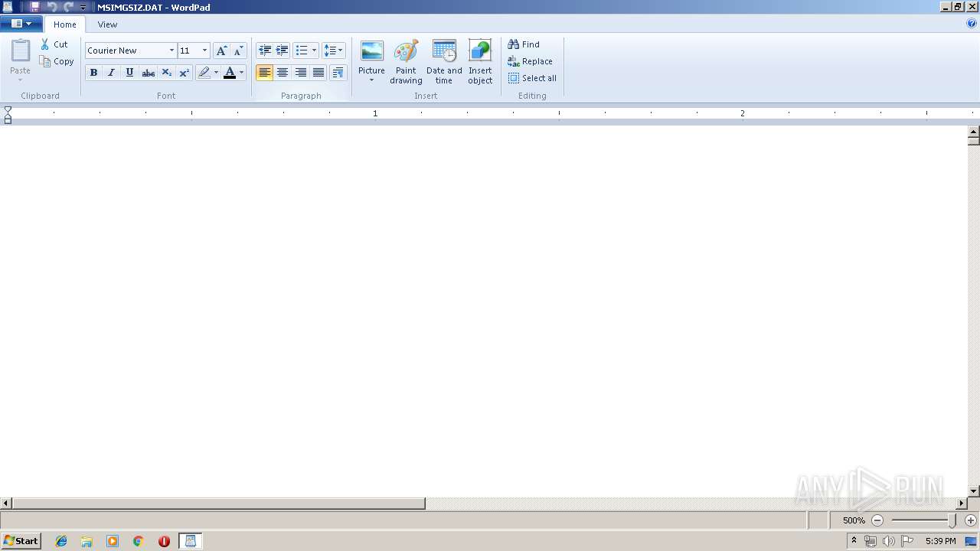
Task: Toggle underline formatting
Action: pos(129,73)
